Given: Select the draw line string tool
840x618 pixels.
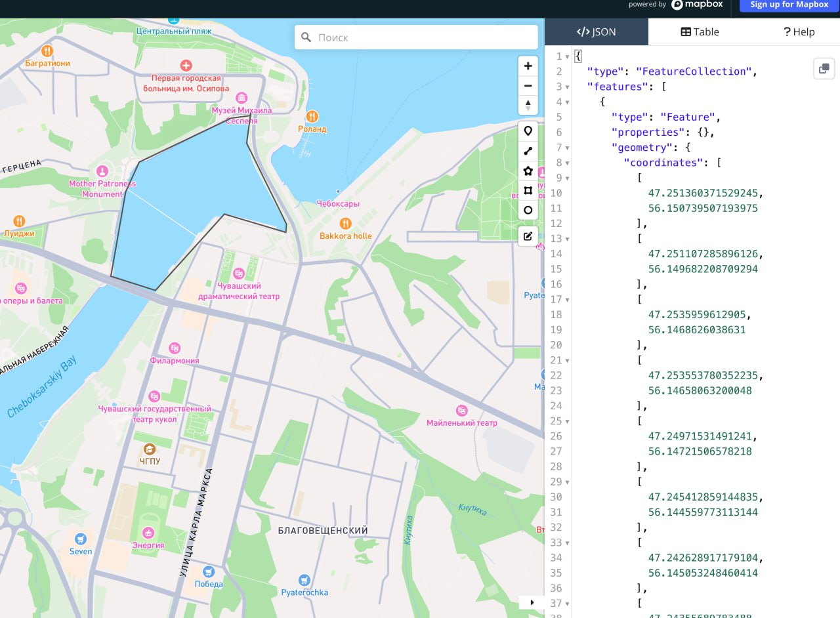Looking at the screenshot, I should click(528, 151).
